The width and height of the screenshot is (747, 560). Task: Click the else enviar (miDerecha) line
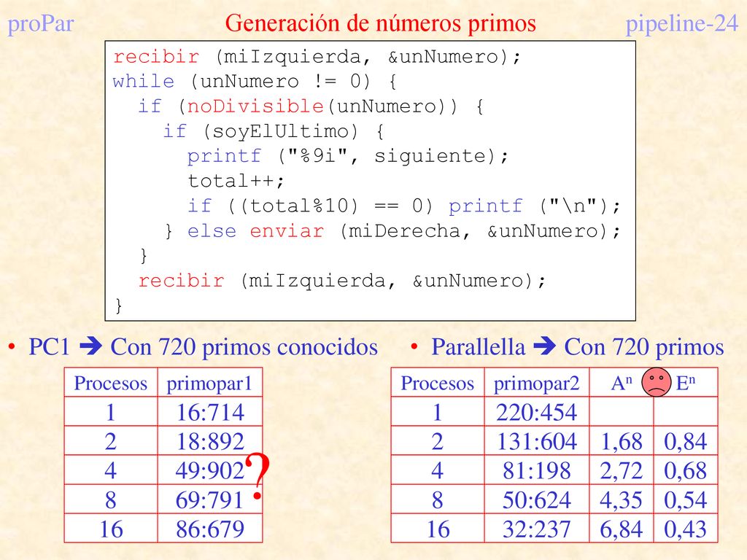point(392,231)
